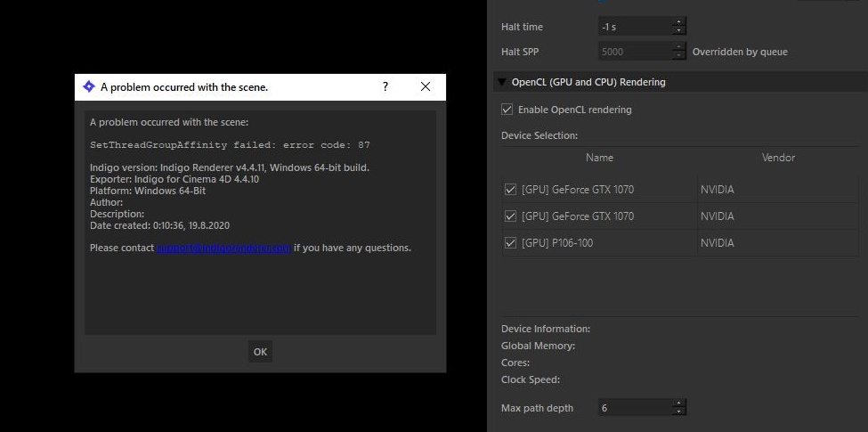Click the Halt SPP input field
This screenshot has width=868, height=432.
(x=634, y=52)
